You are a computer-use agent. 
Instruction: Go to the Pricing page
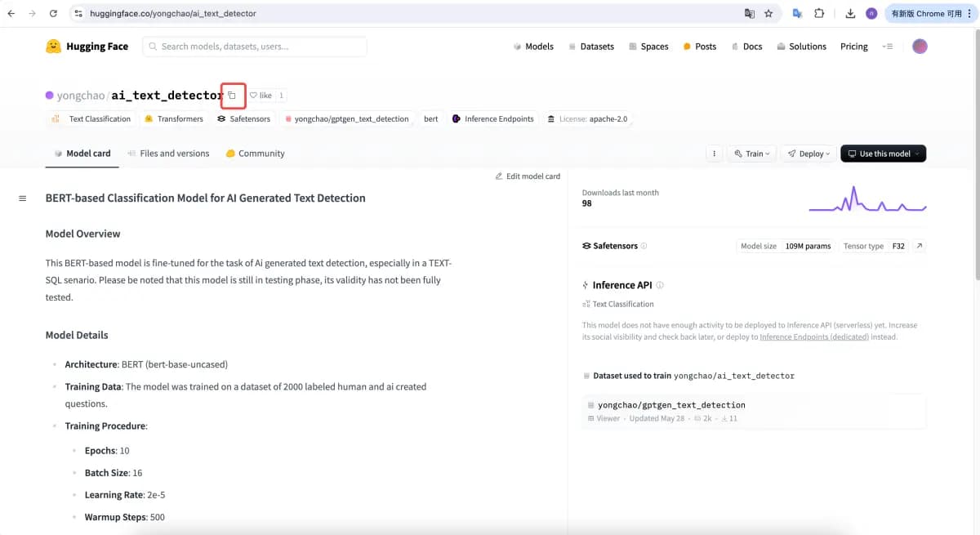click(x=854, y=47)
